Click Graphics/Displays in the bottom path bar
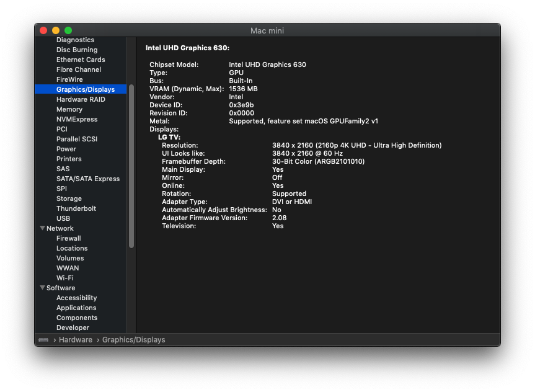This screenshot has width=535, height=392. (133, 340)
